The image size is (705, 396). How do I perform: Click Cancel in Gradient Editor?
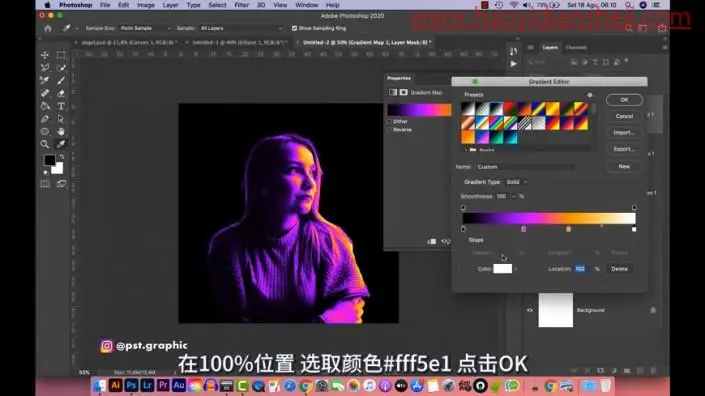(x=624, y=116)
